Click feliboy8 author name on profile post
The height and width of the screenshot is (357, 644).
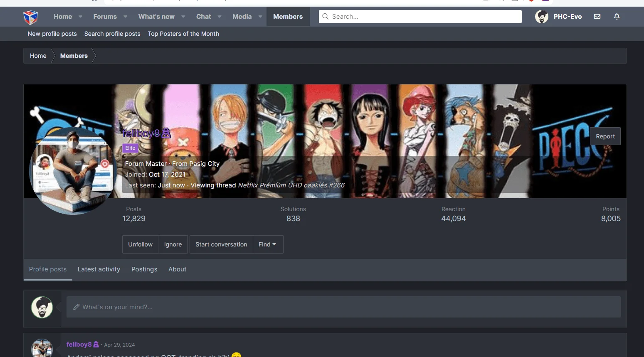tap(79, 345)
